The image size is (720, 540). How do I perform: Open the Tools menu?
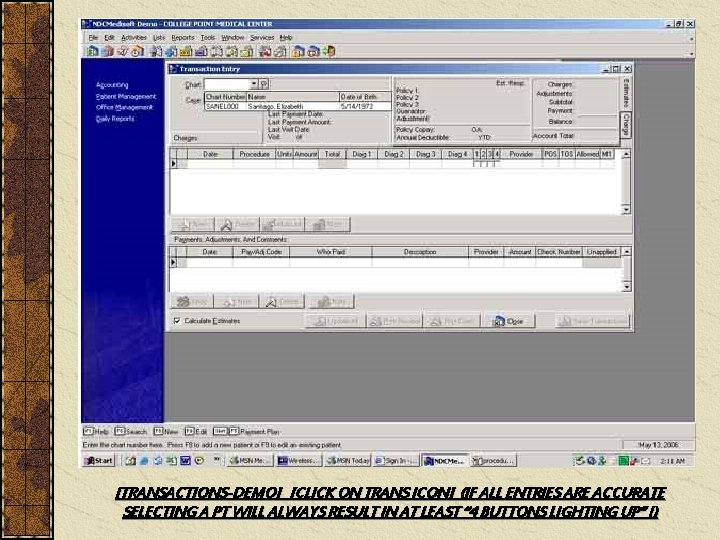pyautogui.click(x=208, y=38)
